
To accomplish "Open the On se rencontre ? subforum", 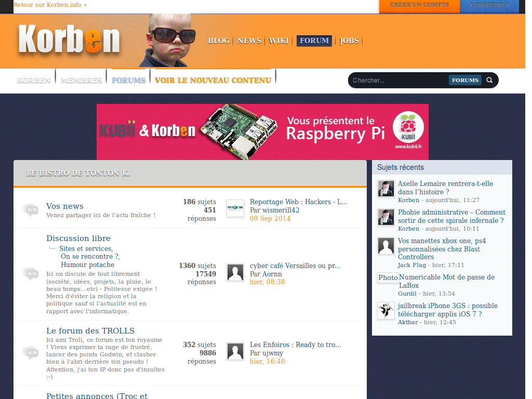I will [90, 257].
